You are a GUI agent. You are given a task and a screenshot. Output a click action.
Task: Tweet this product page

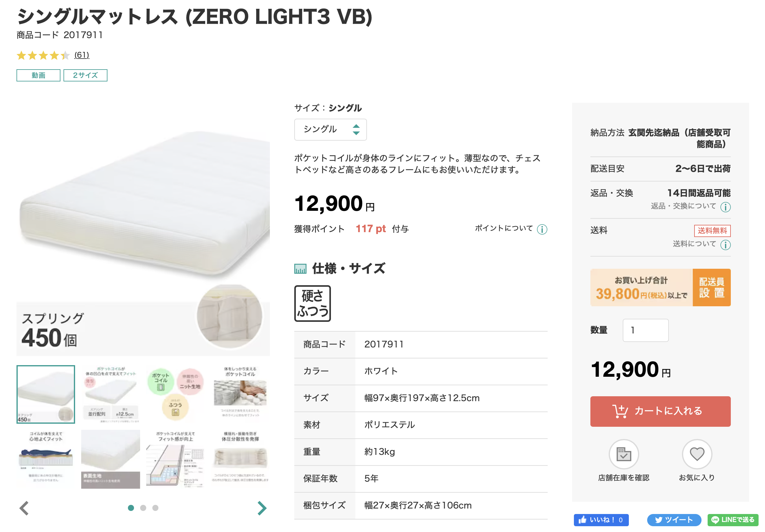(673, 520)
